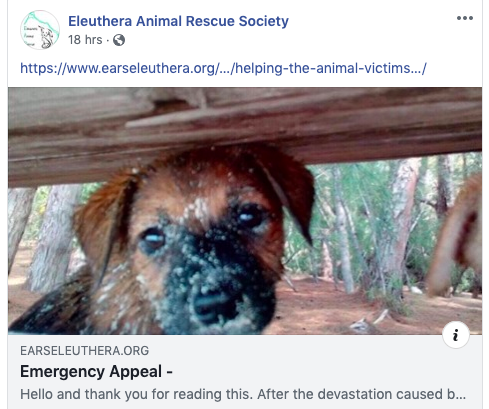Open the three-dot post options menu

(x=465, y=18)
